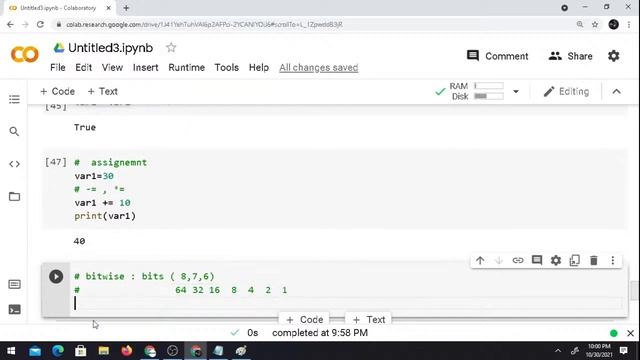Insert code cell below via hover button
Viewport: 640px width, 360px height.
[x=304, y=319]
